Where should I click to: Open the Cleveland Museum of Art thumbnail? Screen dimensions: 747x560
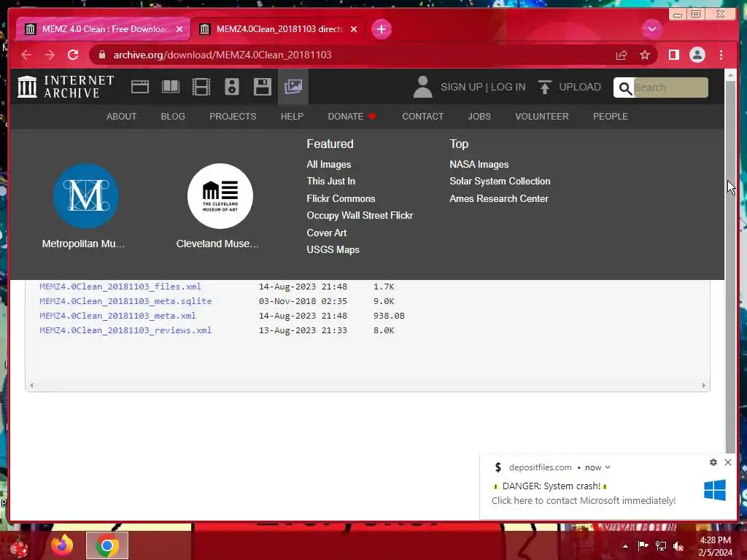220,196
